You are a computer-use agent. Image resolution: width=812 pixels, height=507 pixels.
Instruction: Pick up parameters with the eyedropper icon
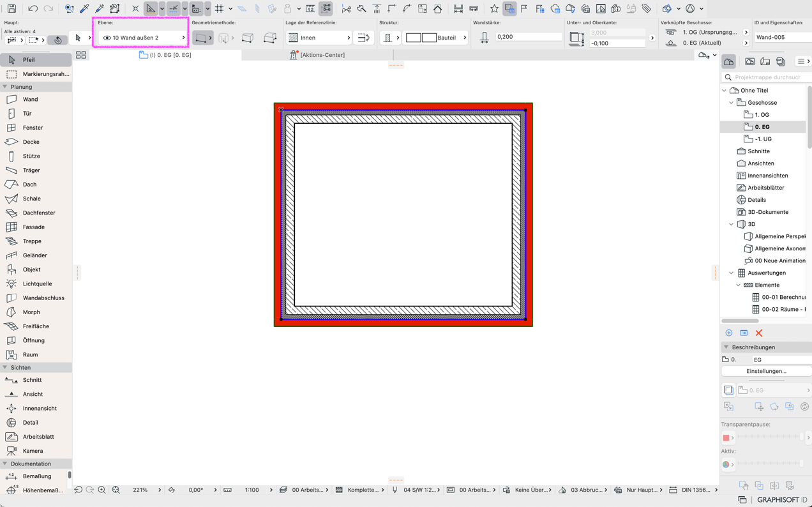click(84, 9)
